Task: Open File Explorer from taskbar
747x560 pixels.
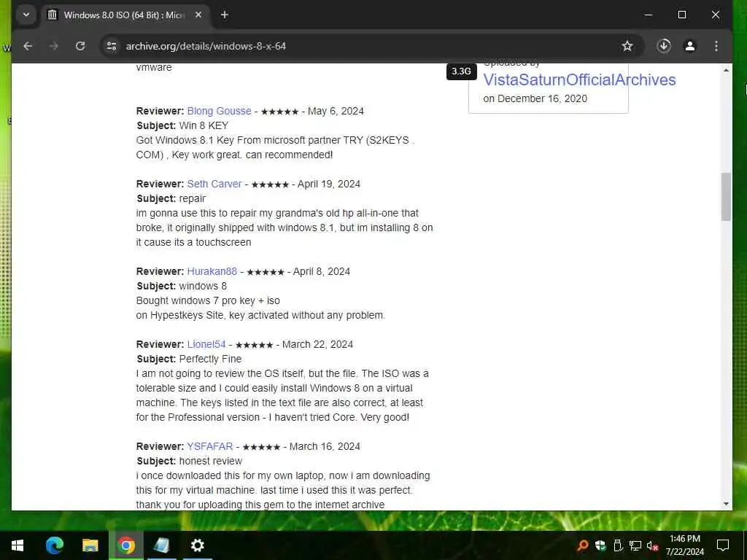Action: click(90, 545)
